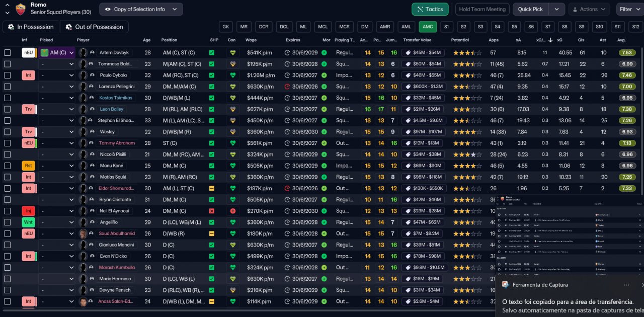Select the highlighted AMC position slot tab
The image size is (644, 317).
[428, 27]
